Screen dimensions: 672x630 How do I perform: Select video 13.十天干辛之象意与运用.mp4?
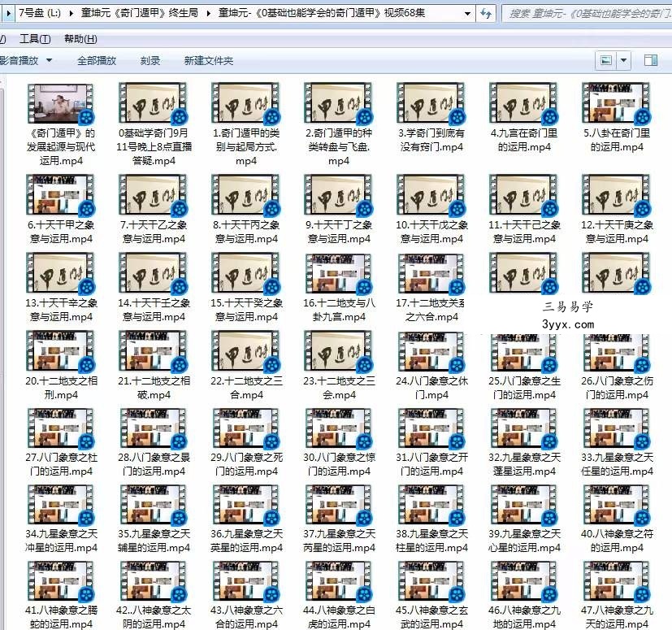[x=61, y=287]
